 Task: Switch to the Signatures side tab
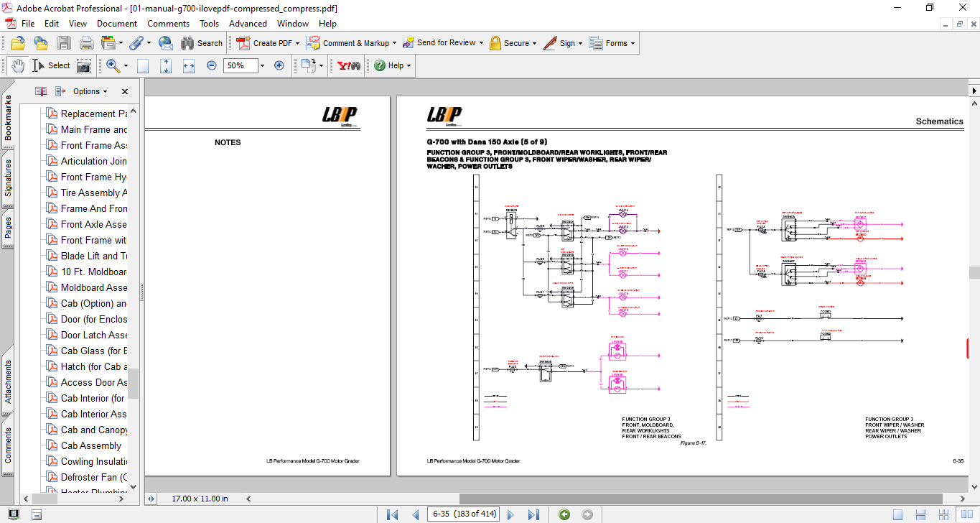coord(8,177)
